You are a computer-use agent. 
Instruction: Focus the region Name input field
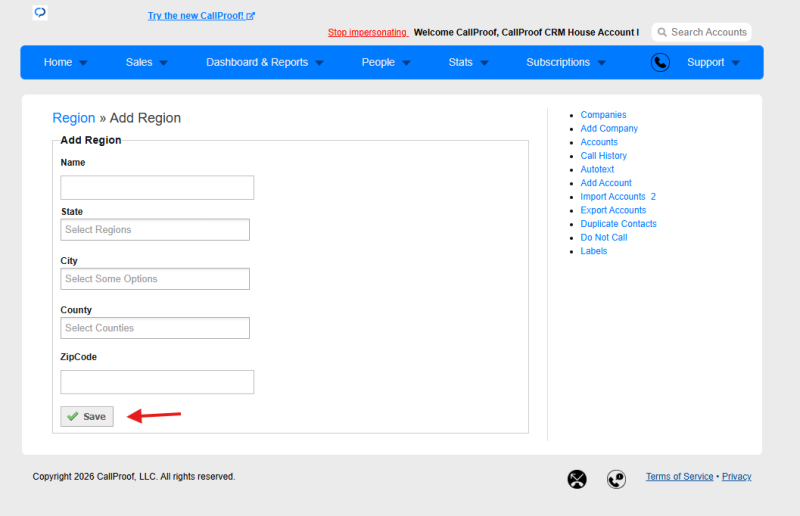click(157, 187)
